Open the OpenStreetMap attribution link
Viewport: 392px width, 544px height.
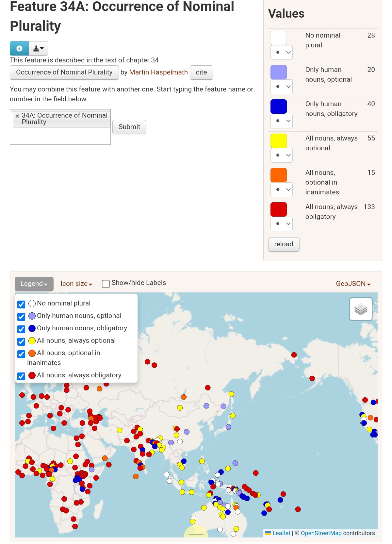(321, 533)
